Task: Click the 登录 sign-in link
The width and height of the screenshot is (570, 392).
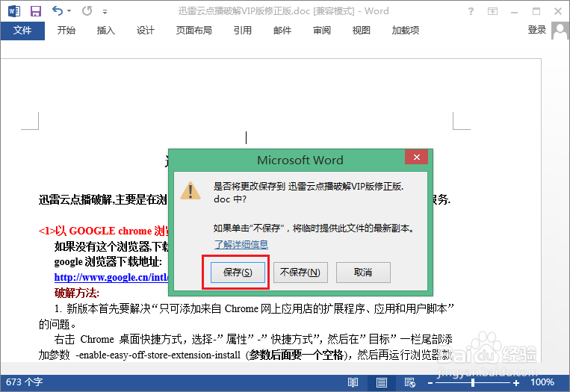Action: pos(537,30)
